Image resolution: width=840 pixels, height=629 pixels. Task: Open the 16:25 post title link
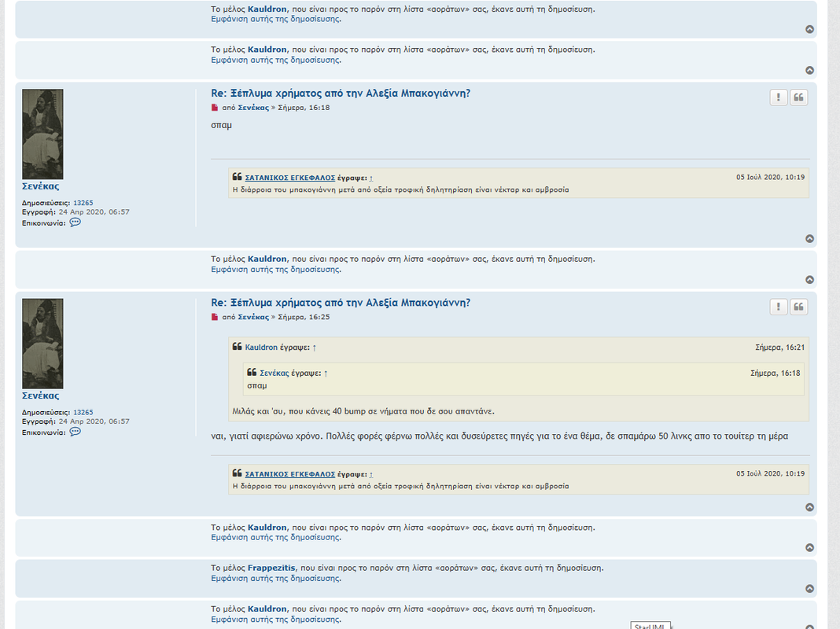[x=341, y=303]
